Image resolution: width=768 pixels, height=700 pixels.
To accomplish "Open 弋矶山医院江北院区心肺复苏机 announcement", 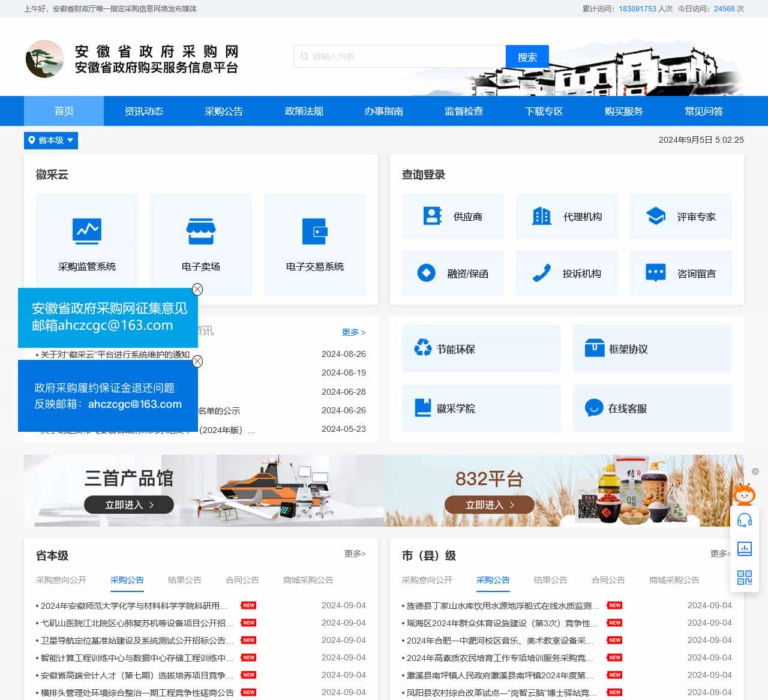I will [x=137, y=623].
